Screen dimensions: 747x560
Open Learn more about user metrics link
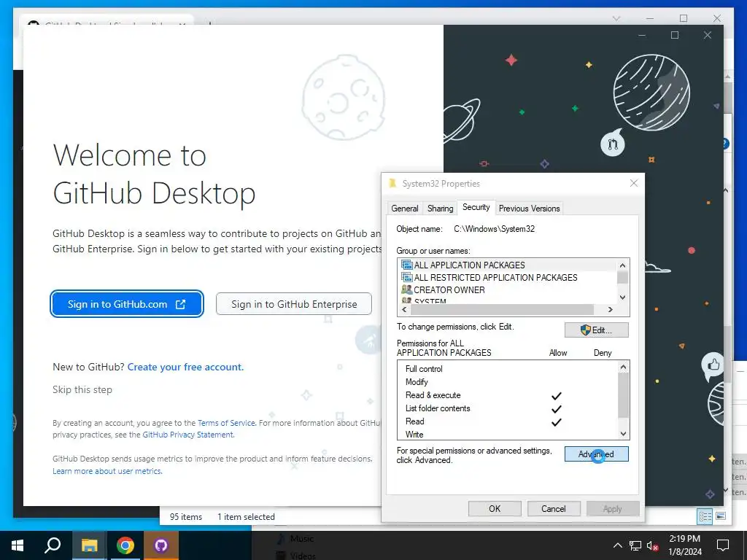(x=107, y=471)
